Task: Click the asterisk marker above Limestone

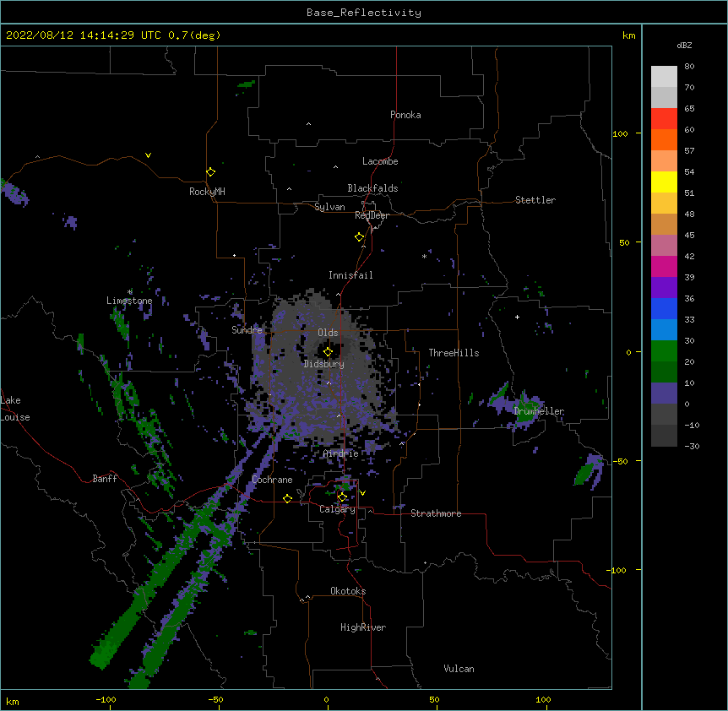Action: [x=129, y=292]
